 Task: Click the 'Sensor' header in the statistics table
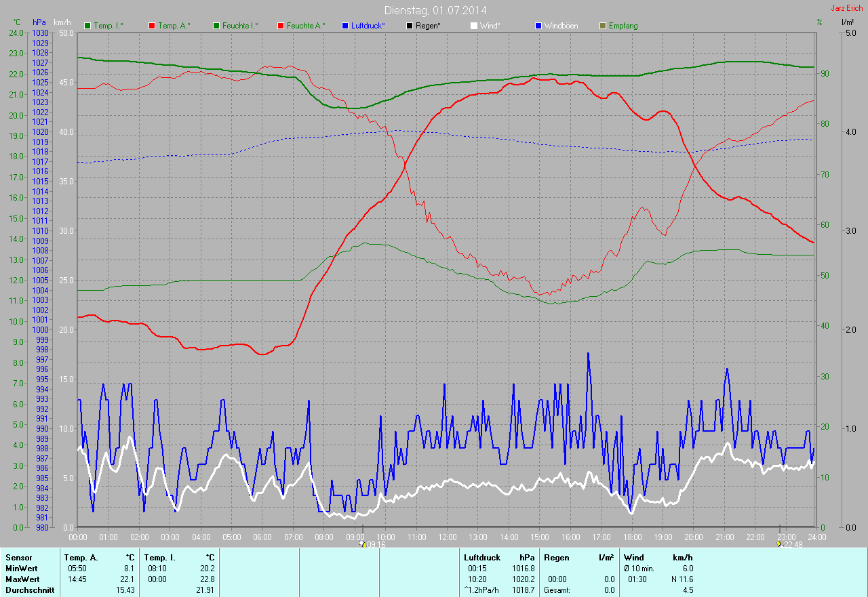pos(18,558)
